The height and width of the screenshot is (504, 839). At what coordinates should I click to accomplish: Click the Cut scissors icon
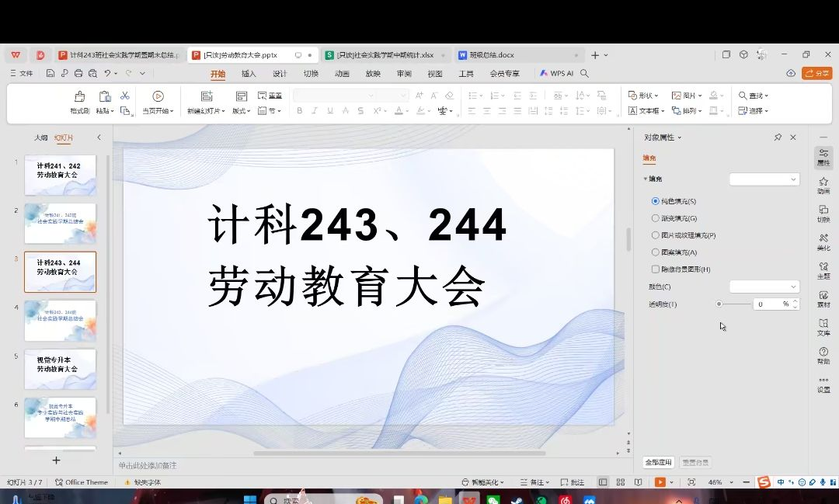click(x=125, y=96)
